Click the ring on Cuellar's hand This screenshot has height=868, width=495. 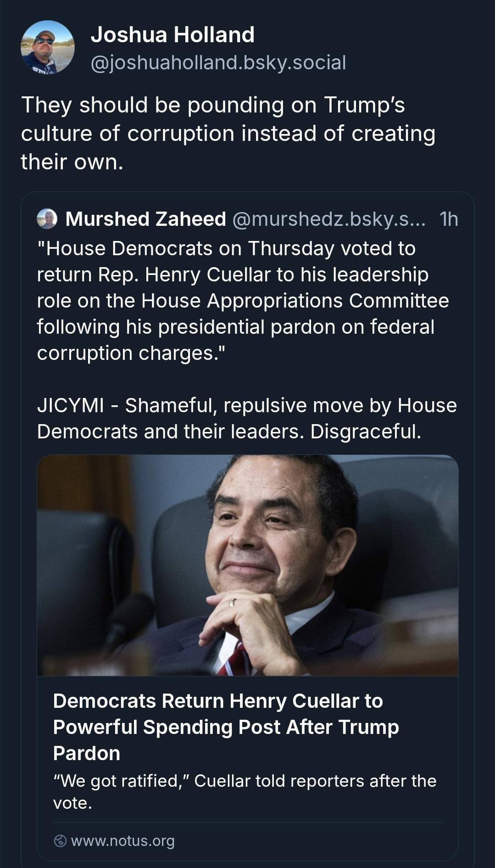[232, 602]
